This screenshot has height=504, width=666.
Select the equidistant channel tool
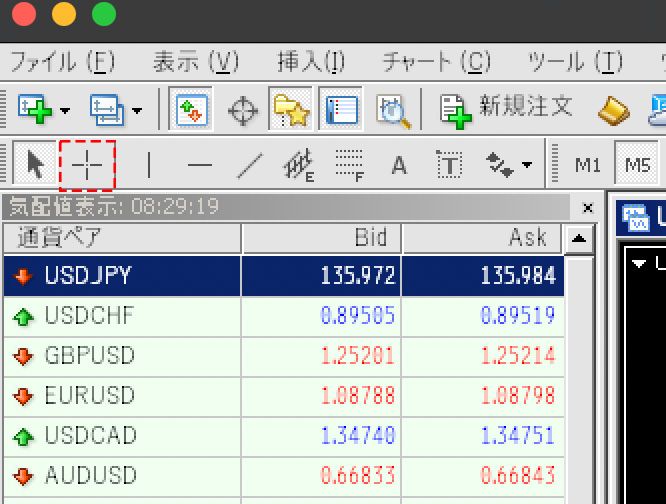tap(299, 165)
